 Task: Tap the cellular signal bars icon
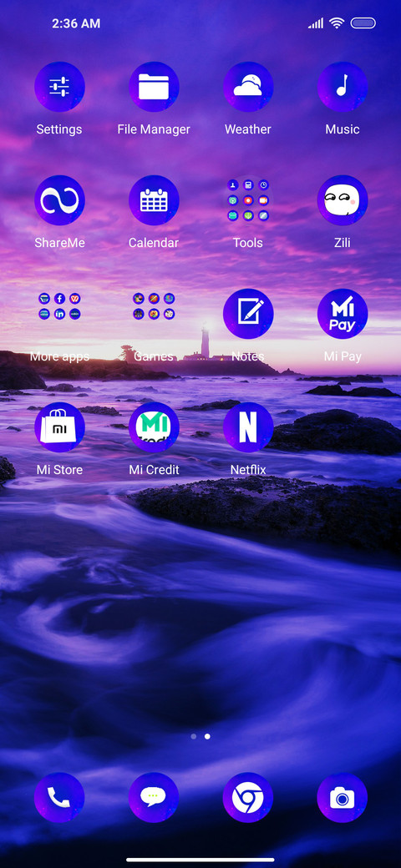(316, 23)
